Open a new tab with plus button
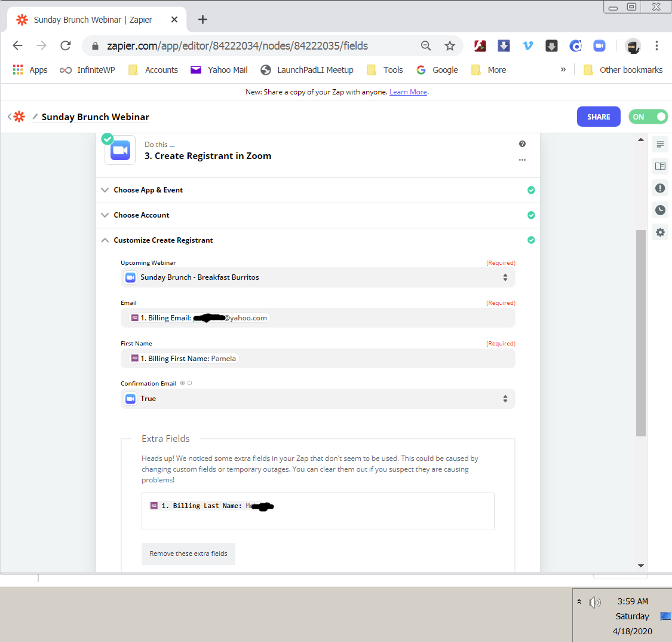 (202, 20)
